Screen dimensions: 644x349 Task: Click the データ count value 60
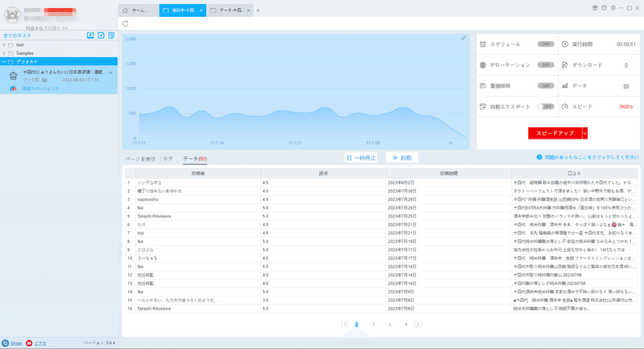pyautogui.click(x=626, y=86)
